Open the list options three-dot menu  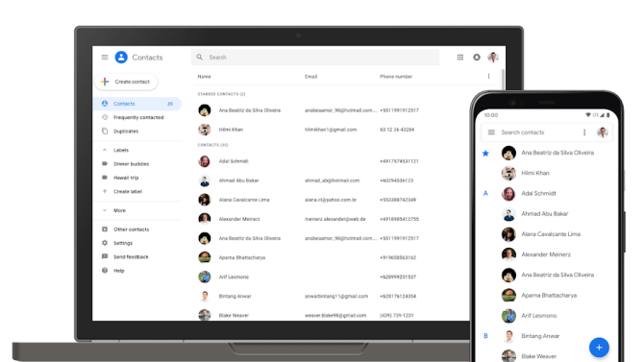(488, 77)
